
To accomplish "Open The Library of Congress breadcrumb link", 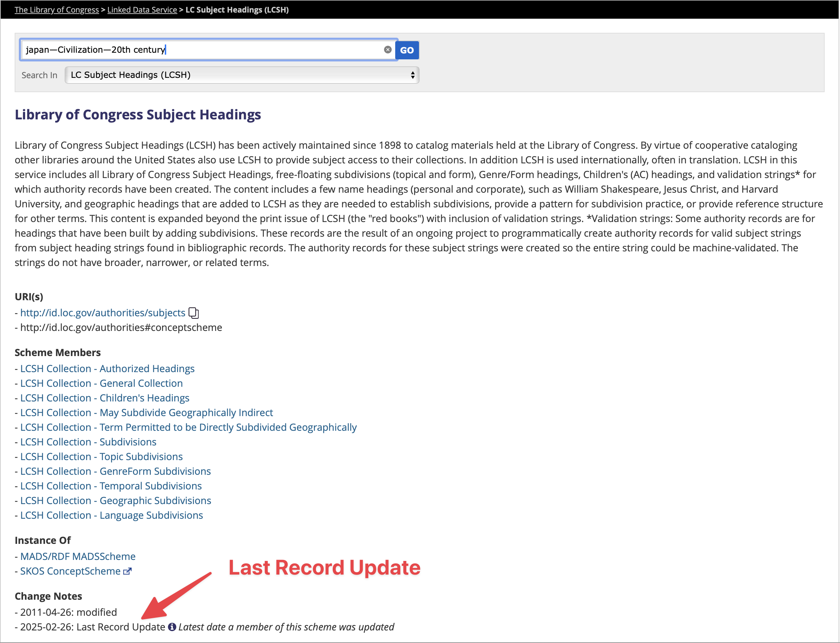I will (57, 9).
